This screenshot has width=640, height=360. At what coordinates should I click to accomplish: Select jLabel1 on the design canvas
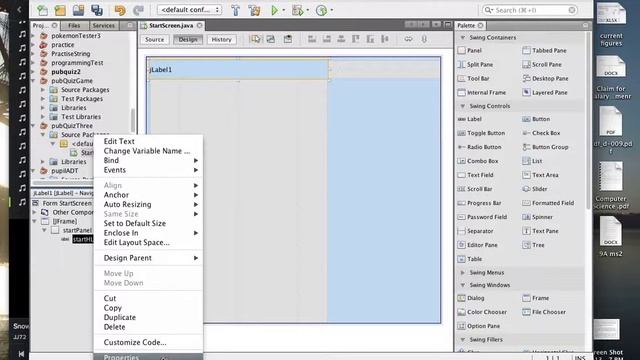coord(238,70)
